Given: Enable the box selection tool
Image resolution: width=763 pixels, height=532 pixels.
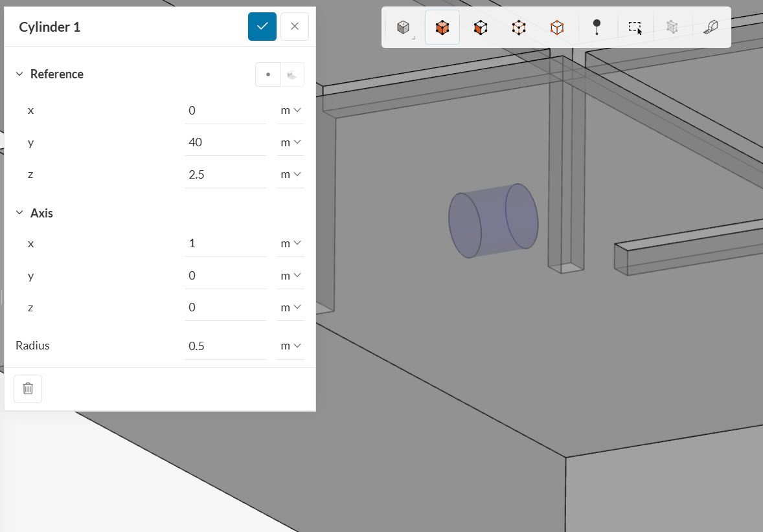Looking at the screenshot, I should click(635, 27).
